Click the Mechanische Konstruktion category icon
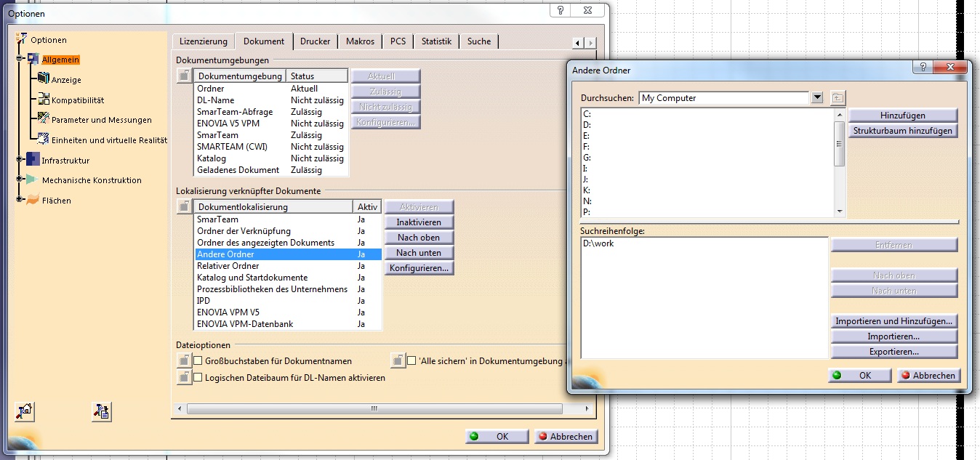Viewport: 980px width, 460px height. pyautogui.click(x=33, y=179)
